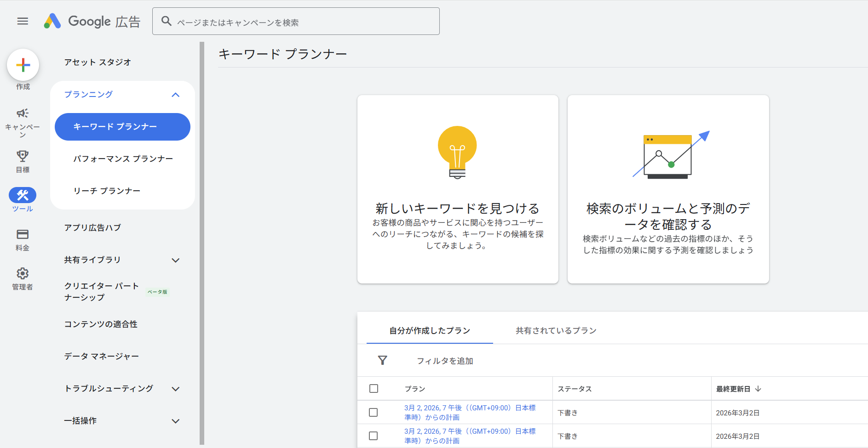Check the first plan row checkbox
The height and width of the screenshot is (448, 868).
coord(374,413)
